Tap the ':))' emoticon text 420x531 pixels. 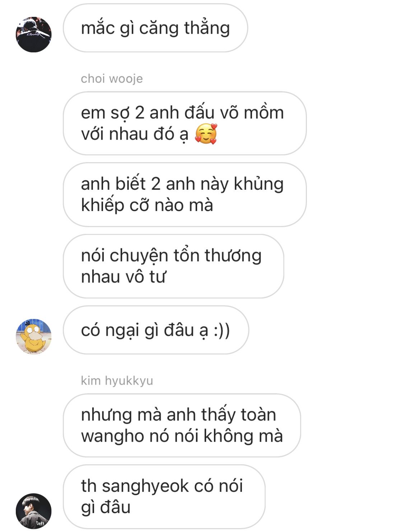tap(221, 330)
